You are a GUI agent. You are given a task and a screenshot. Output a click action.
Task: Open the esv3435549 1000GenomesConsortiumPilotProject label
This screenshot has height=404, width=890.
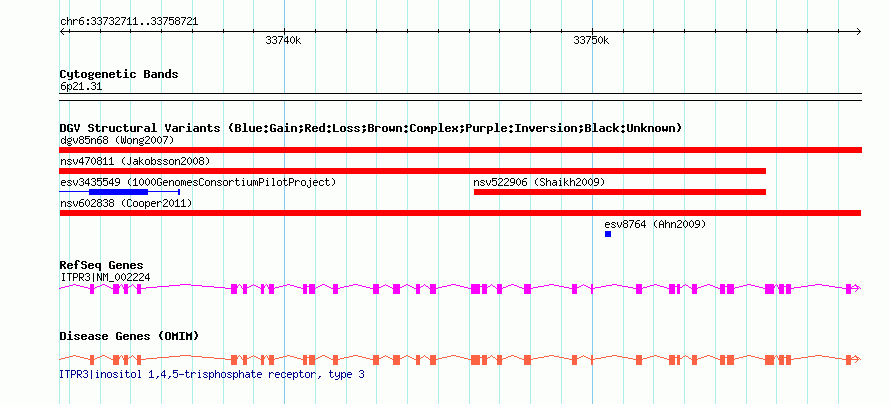point(198,182)
